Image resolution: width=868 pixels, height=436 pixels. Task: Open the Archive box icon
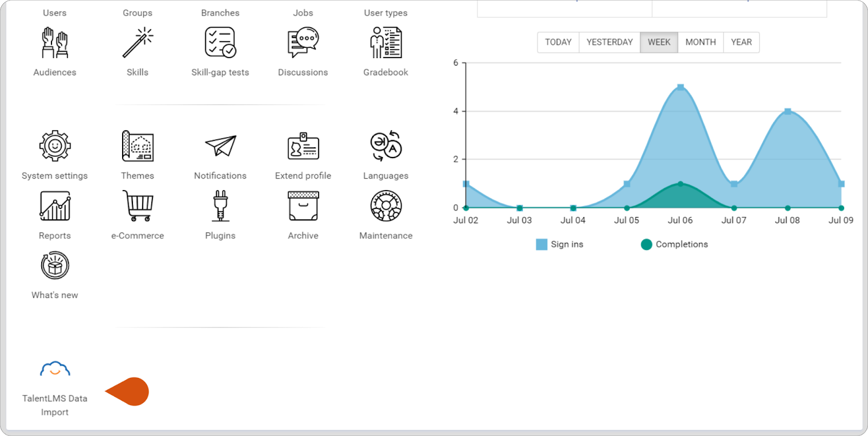pos(303,206)
